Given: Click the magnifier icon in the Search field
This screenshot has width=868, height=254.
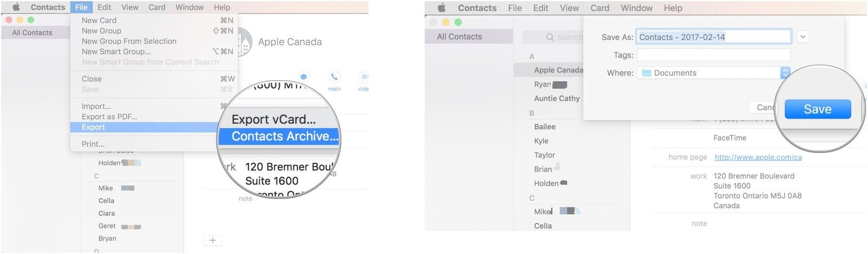Looking at the screenshot, I should [550, 37].
